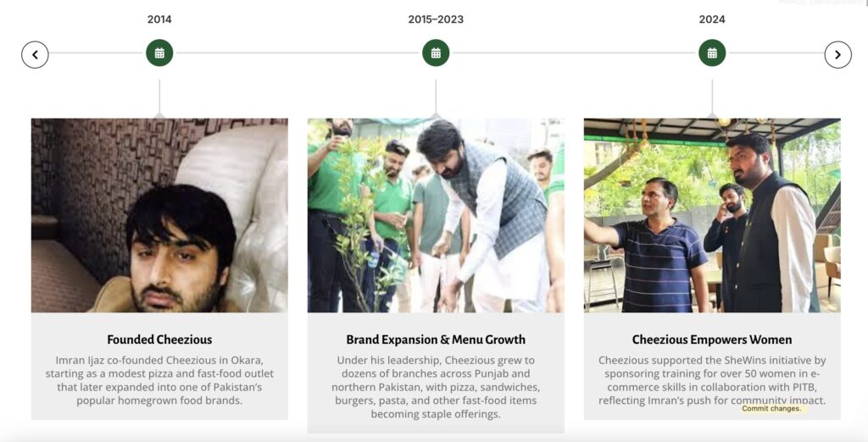Image resolution: width=868 pixels, height=442 pixels.
Task: Click the SheWins initiative description text
Action: (712, 380)
